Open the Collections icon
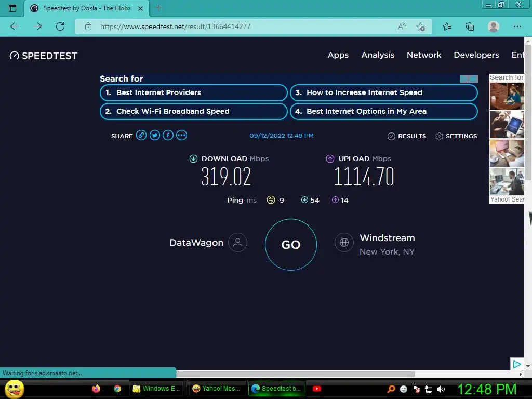This screenshot has width=532, height=399. tap(470, 26)
